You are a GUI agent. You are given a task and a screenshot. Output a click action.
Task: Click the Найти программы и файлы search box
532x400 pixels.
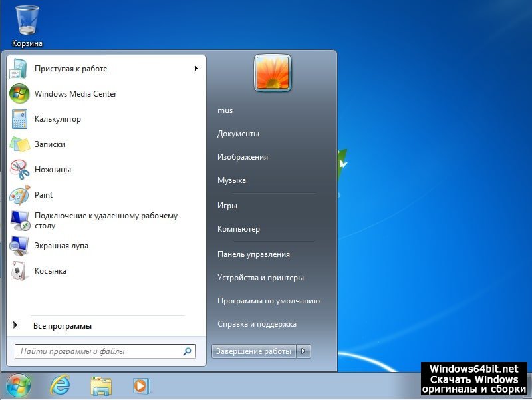[100, 351]
